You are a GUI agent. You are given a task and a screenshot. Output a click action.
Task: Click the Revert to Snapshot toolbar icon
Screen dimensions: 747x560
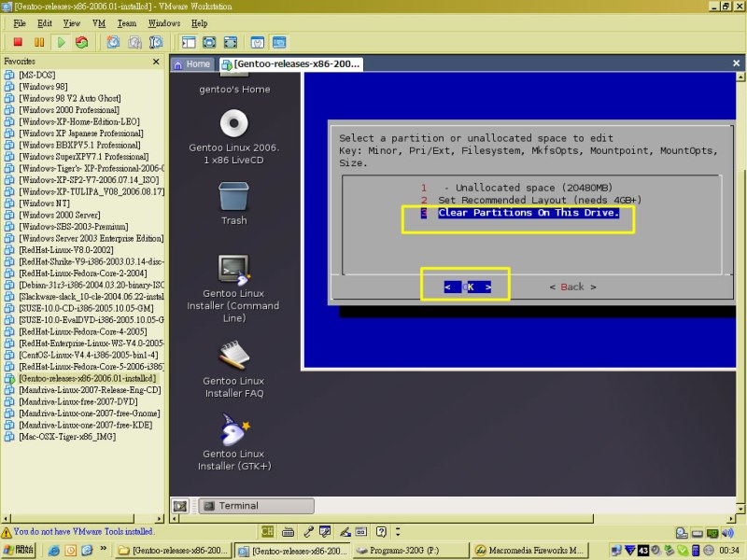point(134,42)
